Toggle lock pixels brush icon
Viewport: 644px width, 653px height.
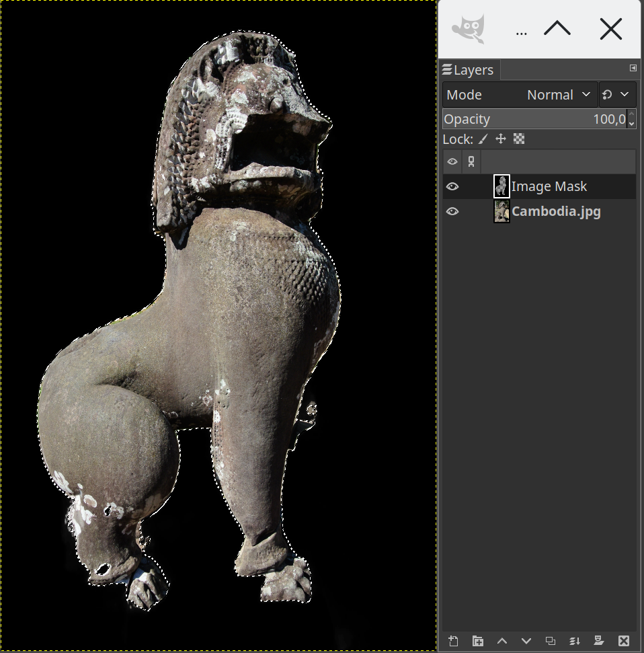[483, 139]
